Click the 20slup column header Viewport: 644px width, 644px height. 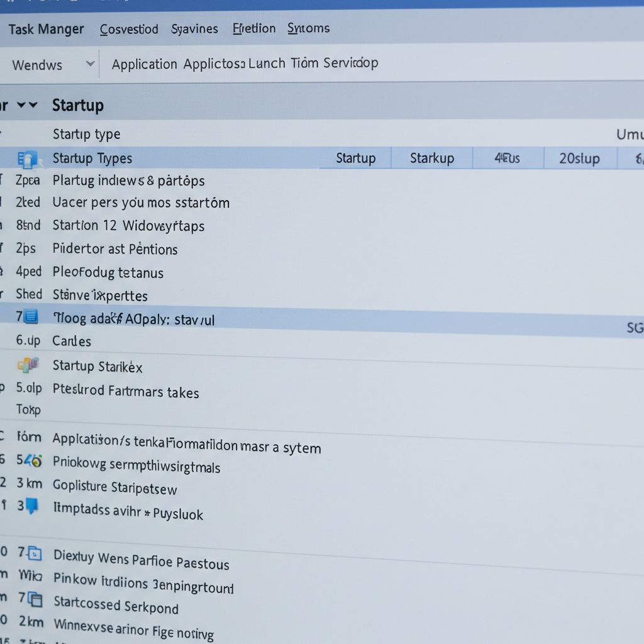[x=579, y=158]
